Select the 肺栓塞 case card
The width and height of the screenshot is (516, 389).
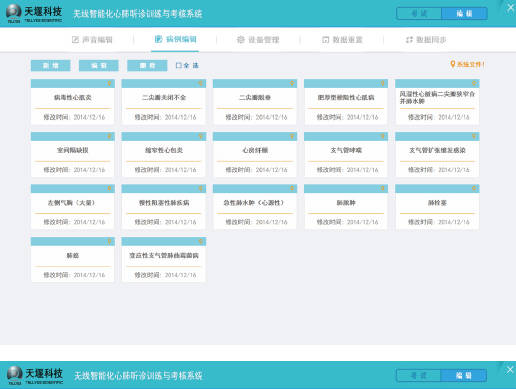(437, 207)
